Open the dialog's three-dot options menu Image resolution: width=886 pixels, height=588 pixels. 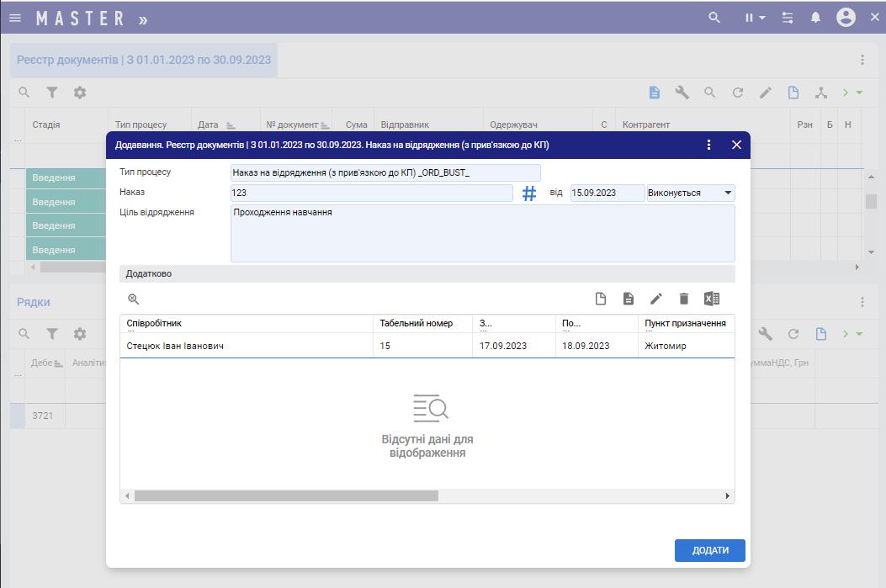[709, 145]
